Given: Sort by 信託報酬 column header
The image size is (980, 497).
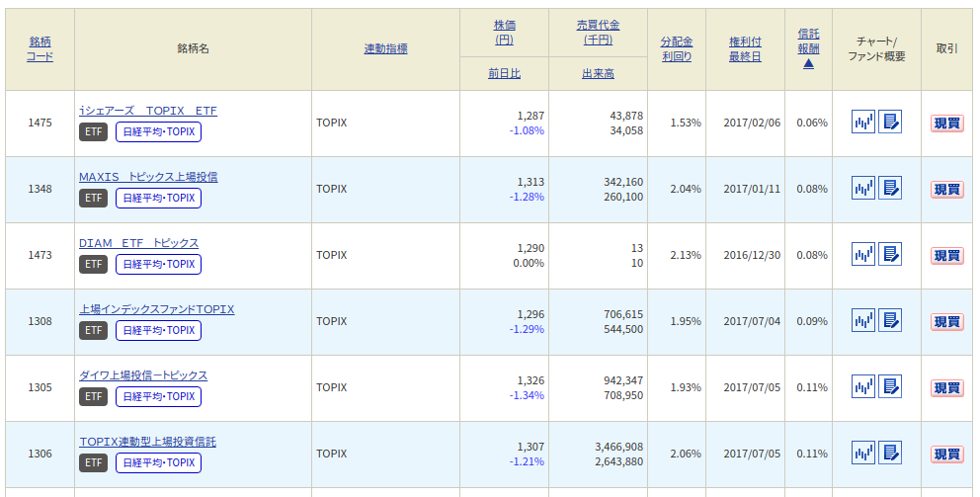Looking at the screenshot, I should point(808,41).
